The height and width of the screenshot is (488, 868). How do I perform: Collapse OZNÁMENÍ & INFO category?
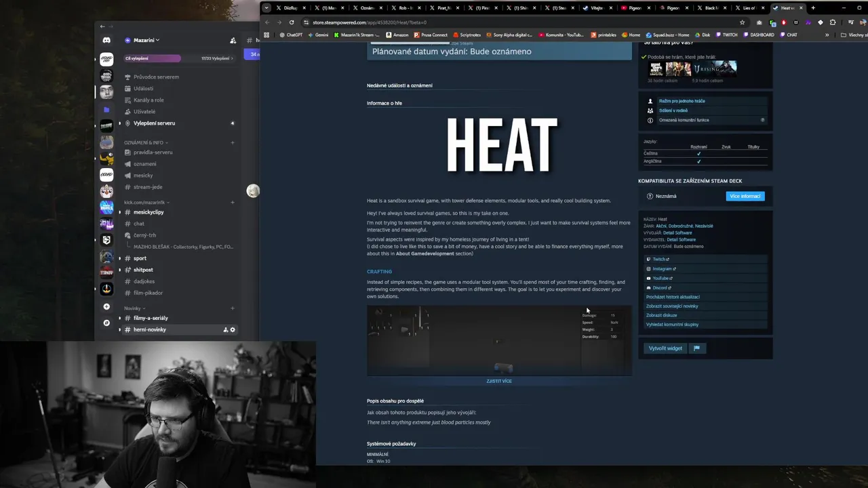click(x=146, y=142)
